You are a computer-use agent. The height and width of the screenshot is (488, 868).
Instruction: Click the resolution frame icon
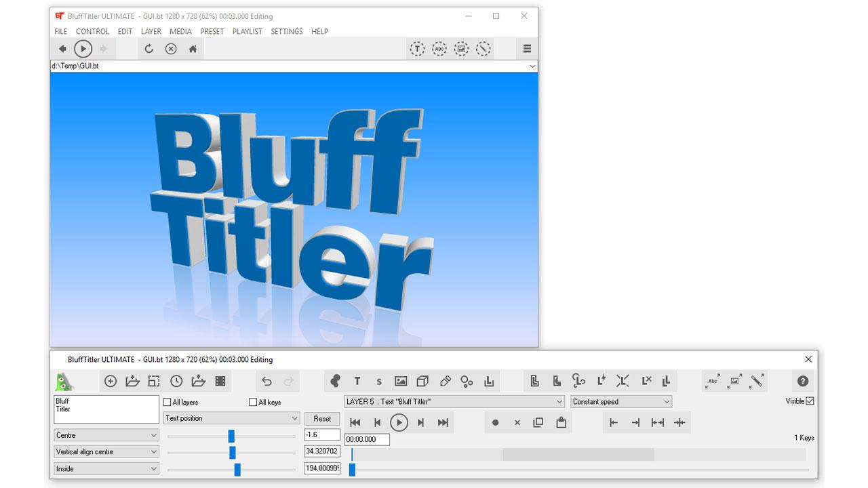[x=154, y=381]
